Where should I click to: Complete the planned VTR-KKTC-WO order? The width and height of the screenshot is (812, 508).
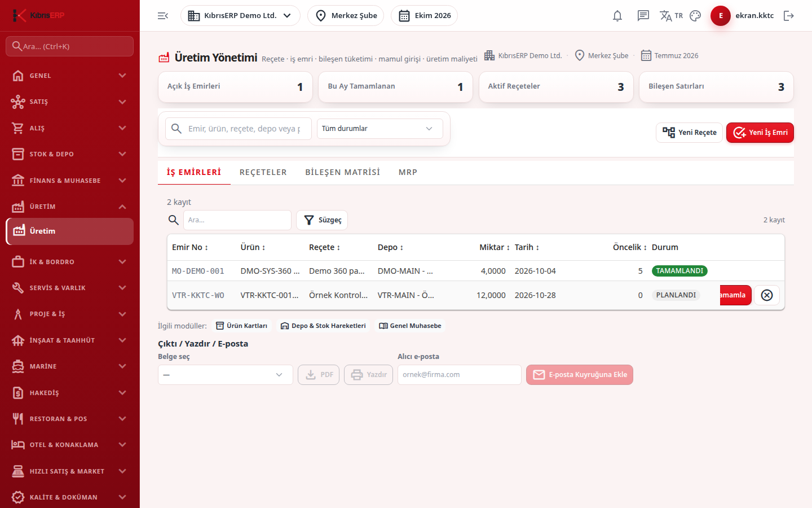(735, 295)
